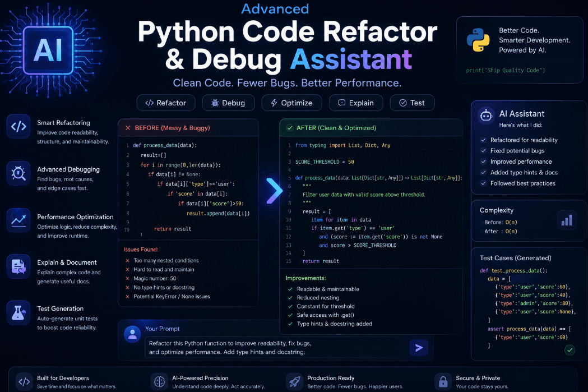Click the Potential KeyError / None issues item

[172, 296]
